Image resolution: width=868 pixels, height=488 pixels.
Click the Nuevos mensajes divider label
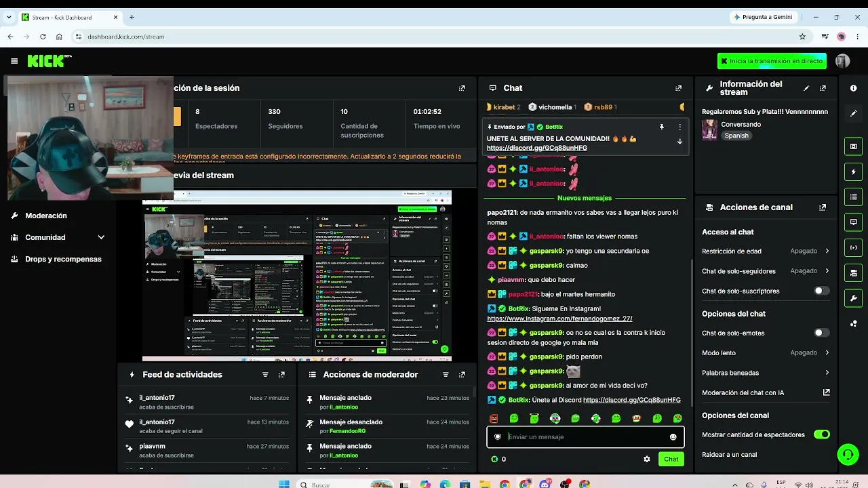coord(585,198)
